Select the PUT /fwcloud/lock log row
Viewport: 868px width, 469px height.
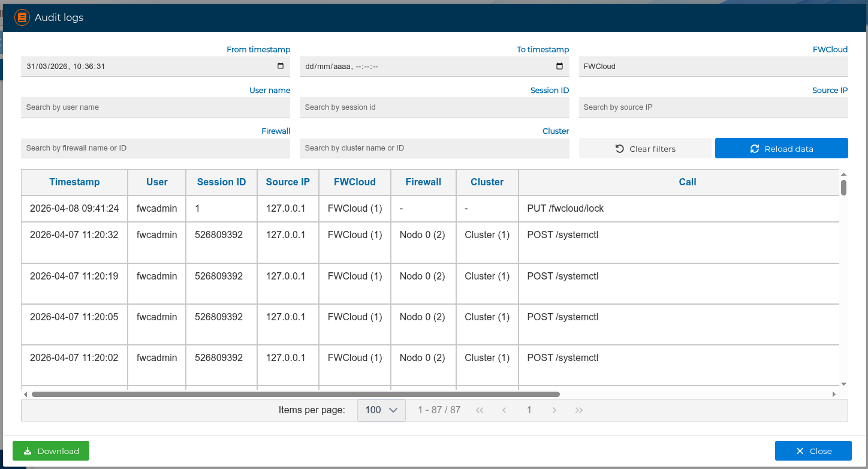pos(420,209)
